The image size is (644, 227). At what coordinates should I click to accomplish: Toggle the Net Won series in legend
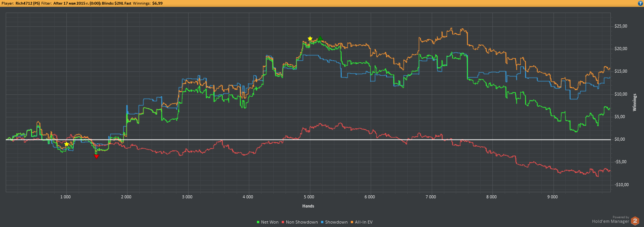point(270,222)
